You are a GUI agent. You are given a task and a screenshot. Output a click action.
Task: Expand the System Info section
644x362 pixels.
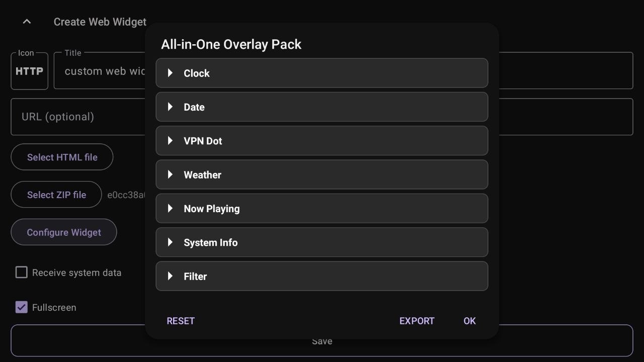321,242
